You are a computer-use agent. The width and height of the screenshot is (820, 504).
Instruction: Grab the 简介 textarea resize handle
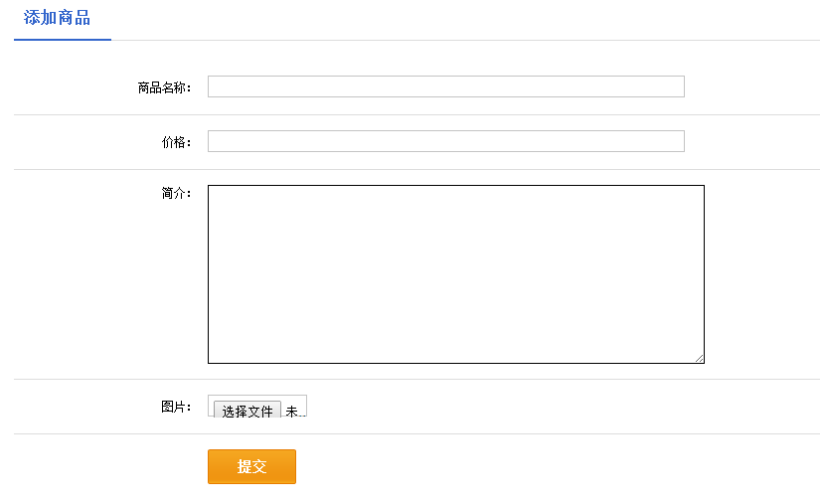point(699,358)
